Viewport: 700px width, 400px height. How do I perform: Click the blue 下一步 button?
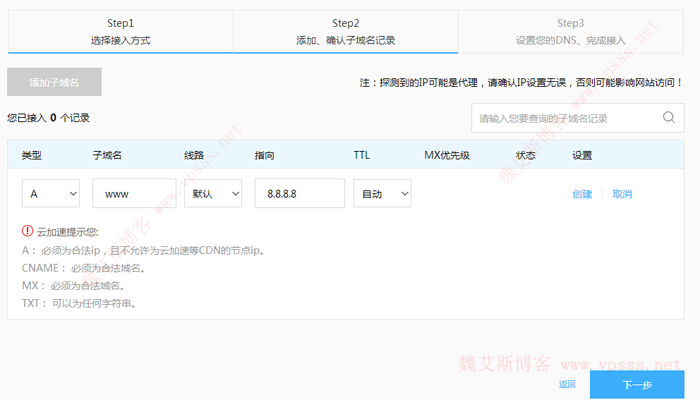pos(636,385)
